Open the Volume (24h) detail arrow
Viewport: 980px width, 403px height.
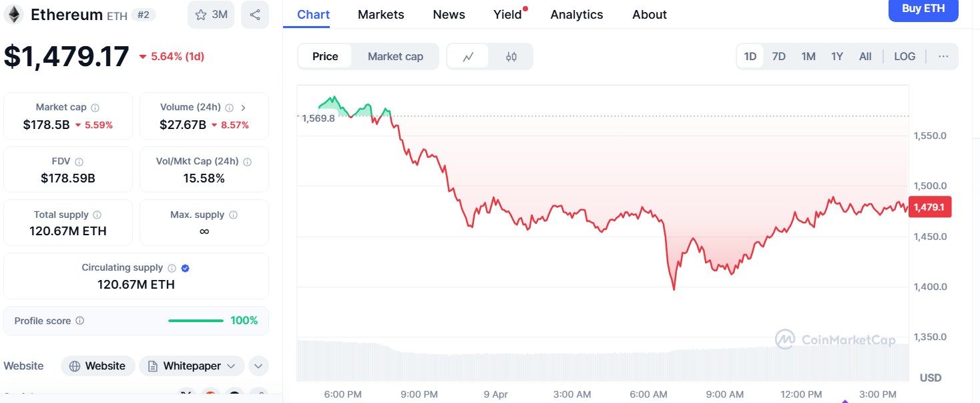coord(243,106)
